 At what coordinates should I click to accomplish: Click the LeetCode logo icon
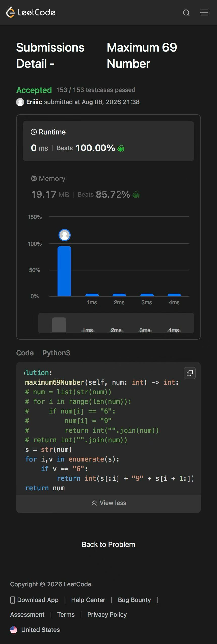pyautogui.click(x=11, y=12)
